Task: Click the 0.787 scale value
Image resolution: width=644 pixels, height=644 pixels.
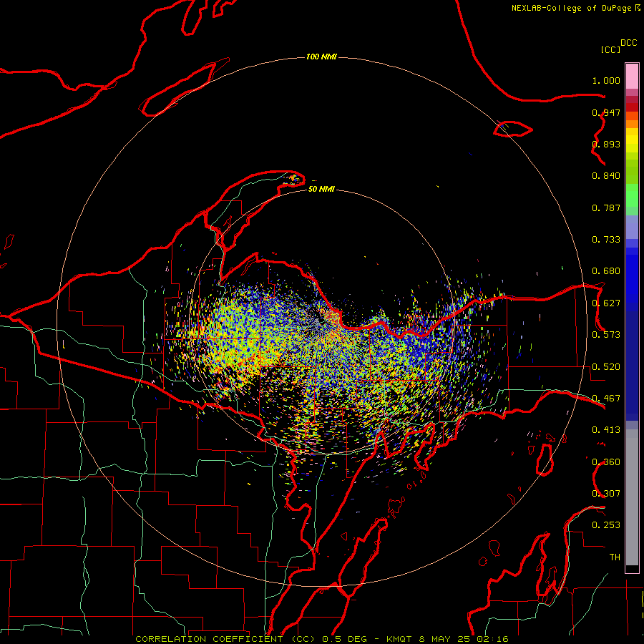Action: point(606,208)
